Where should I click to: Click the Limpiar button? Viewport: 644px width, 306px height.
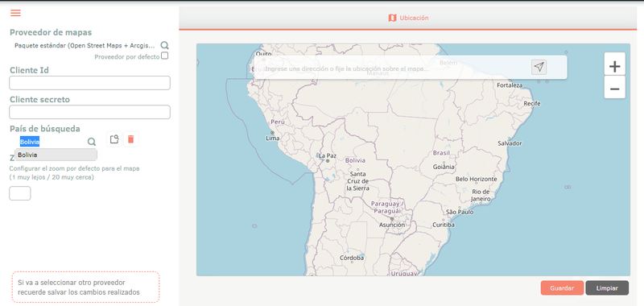pos(607,288)
